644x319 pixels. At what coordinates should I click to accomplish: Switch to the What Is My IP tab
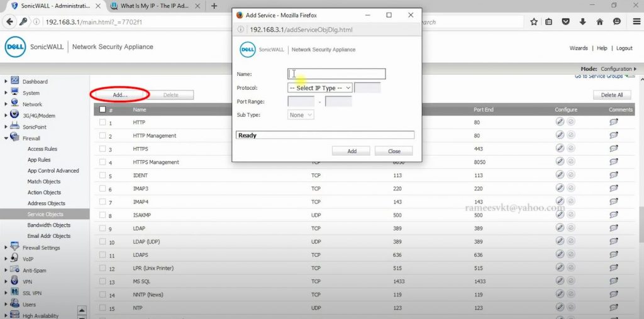pyautogui.click(x=154, y=6)
